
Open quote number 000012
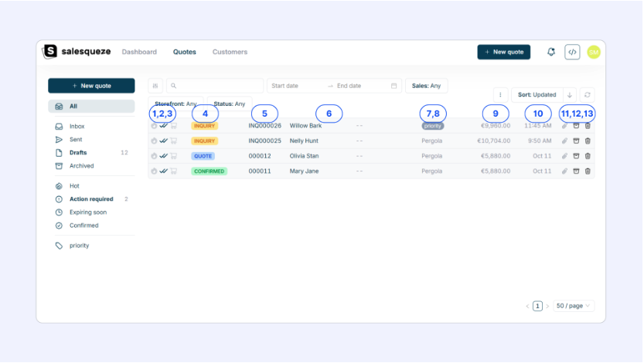(x=260, y=156)
